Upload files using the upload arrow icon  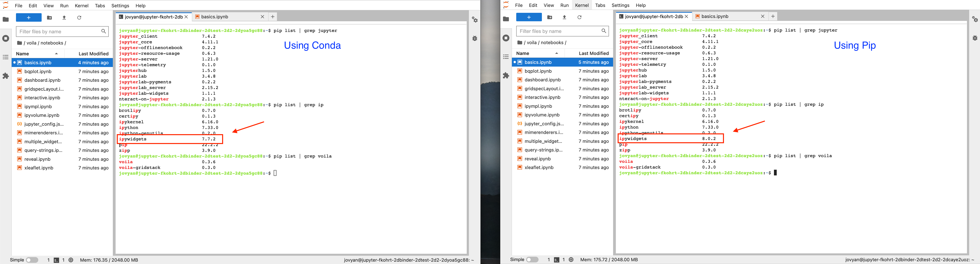pos(64,18)
